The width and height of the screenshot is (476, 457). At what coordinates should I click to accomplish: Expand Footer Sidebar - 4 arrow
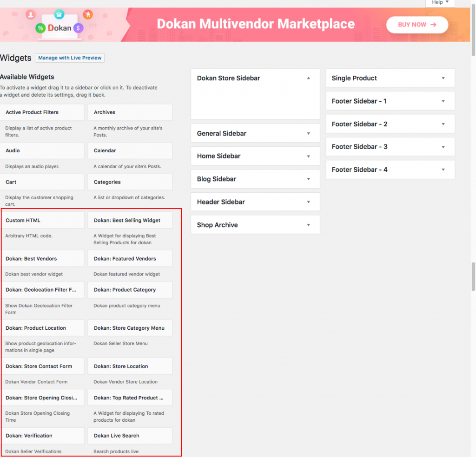click(x=443, y=170)
